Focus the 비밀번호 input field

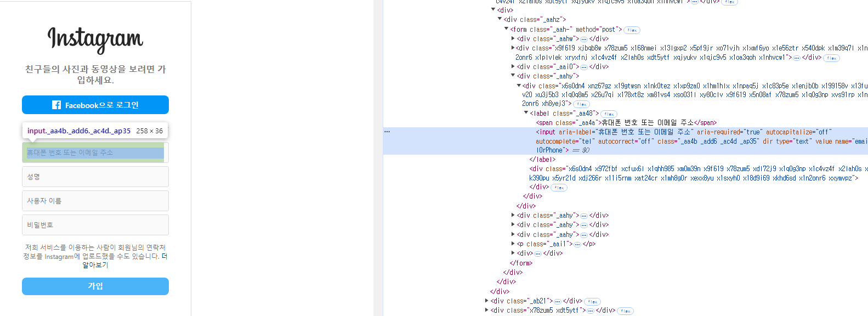(95, 225)
